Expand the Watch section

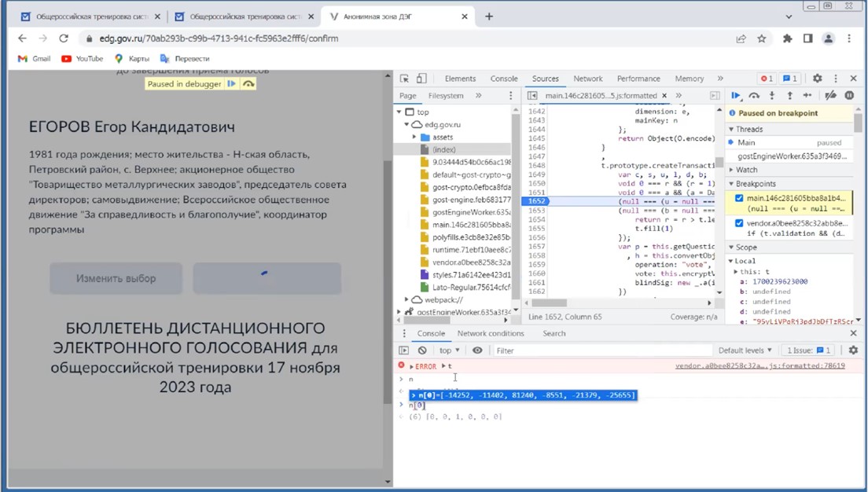[730, 170]
